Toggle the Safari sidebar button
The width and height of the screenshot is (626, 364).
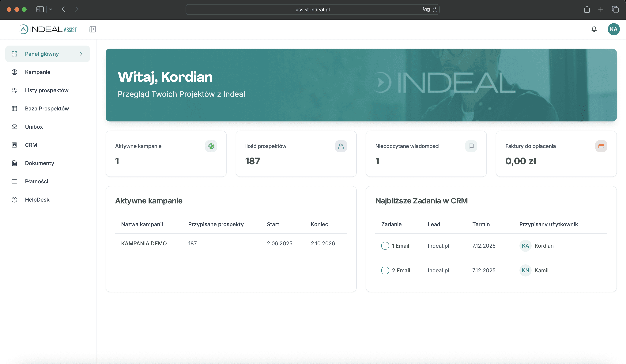pyautogui.click(x=40, y=9)
